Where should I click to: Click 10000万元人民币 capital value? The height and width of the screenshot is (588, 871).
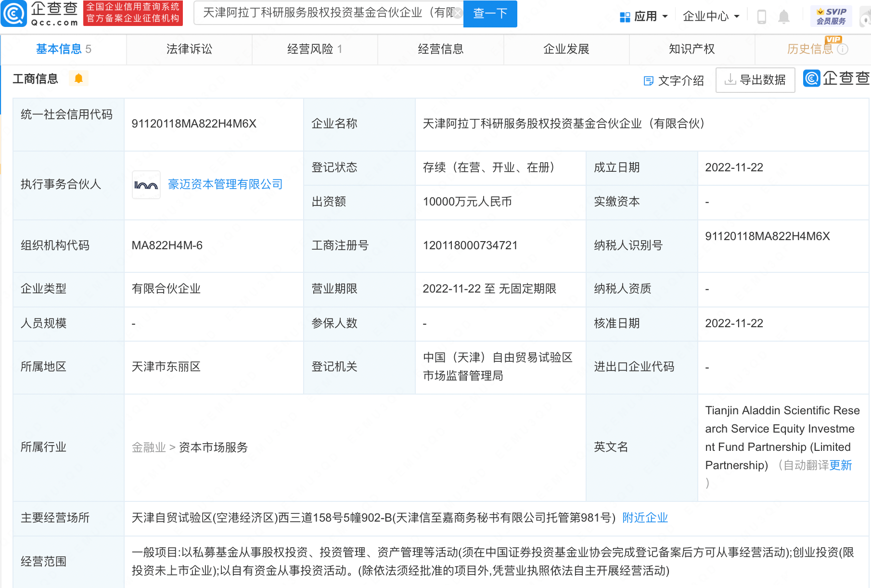click(467, 202)
